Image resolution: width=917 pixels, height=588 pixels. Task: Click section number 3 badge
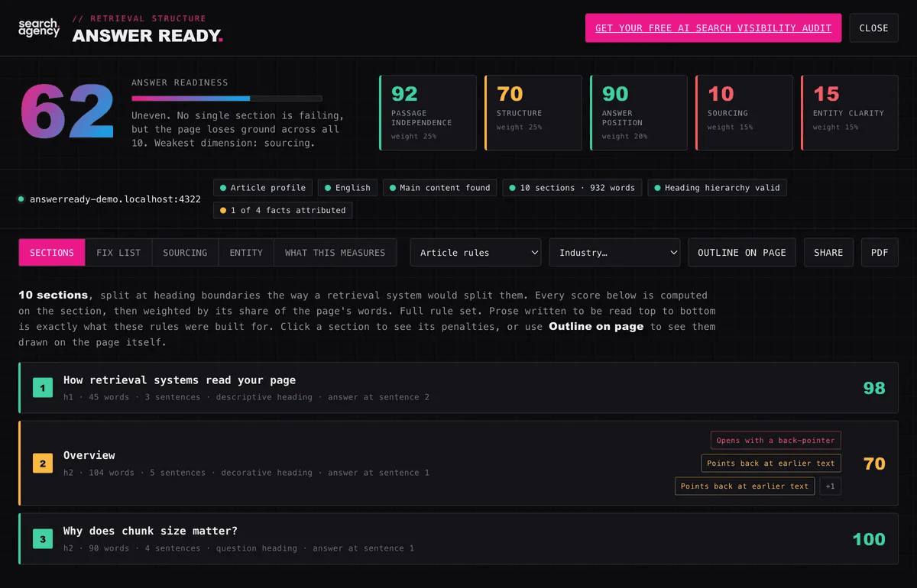[43, 539]
